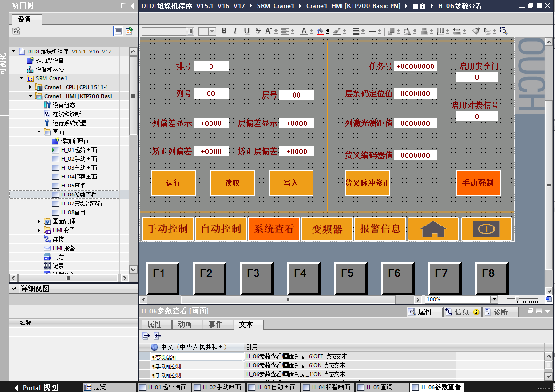
Task: Click the home icon button on screen
Action: point(433,229)
